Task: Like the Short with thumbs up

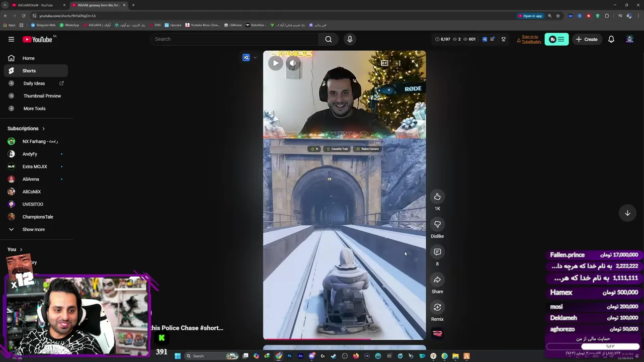Action: tap(437, 197)
